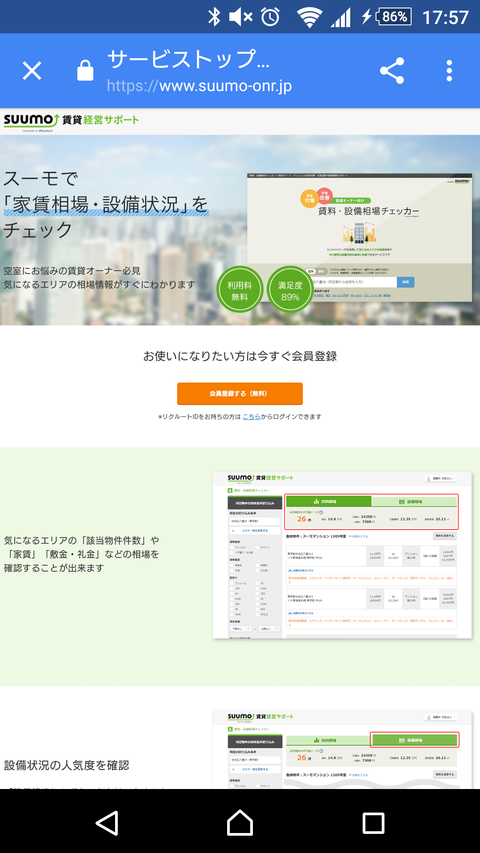Tap the SUUMO 賃貸経営サポート logo
Viewport: 480px width, 853px height.
(71, 121)
